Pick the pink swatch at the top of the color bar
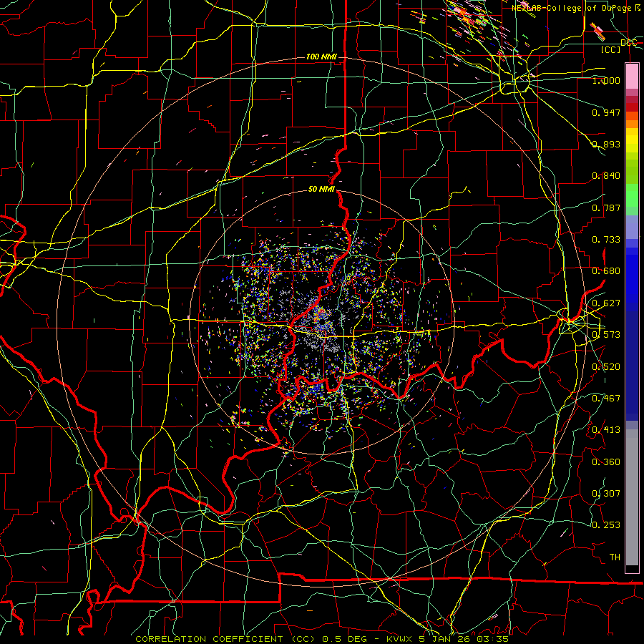Viewport: 644px width, 644px height. [632, 76]
